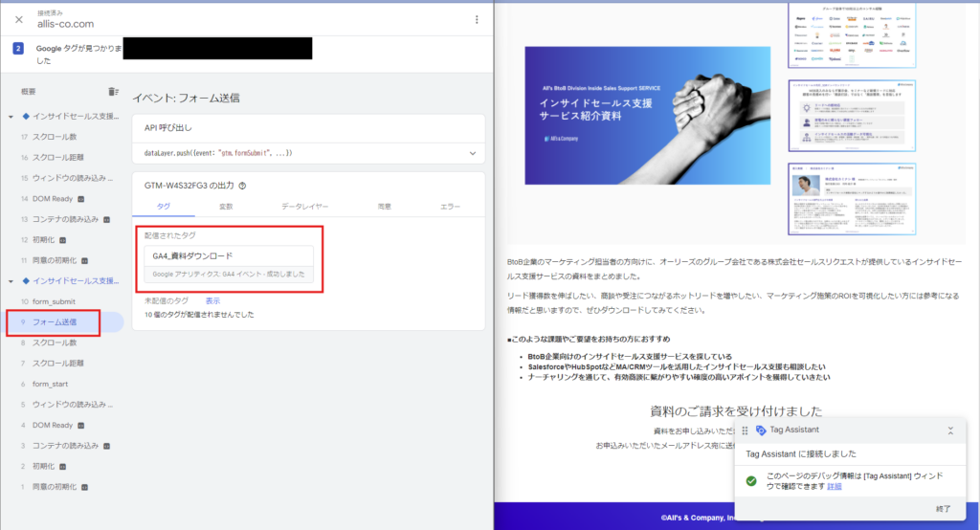Switch to the 変数 tab

[226, 206]
